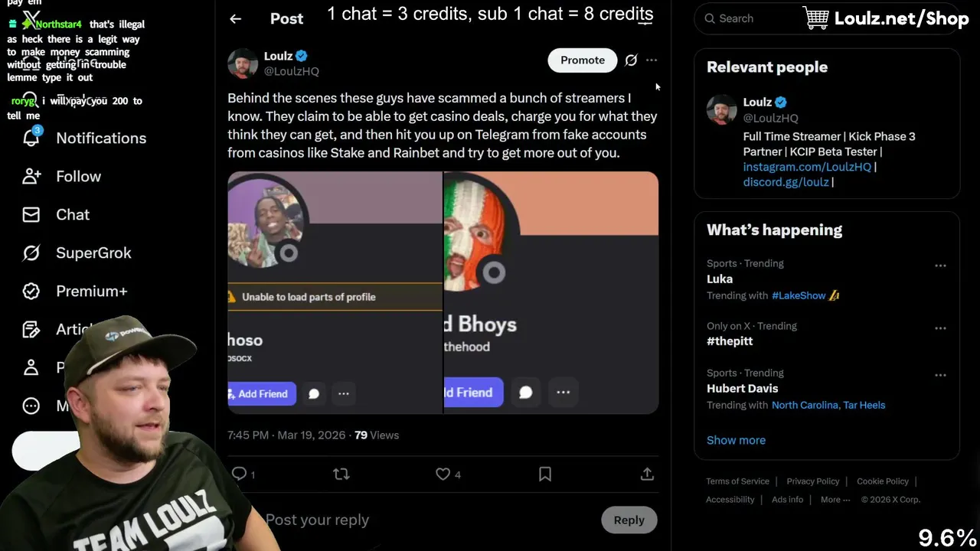Click the Follow people icon
The image size is (980, 551).
[31, 176]
